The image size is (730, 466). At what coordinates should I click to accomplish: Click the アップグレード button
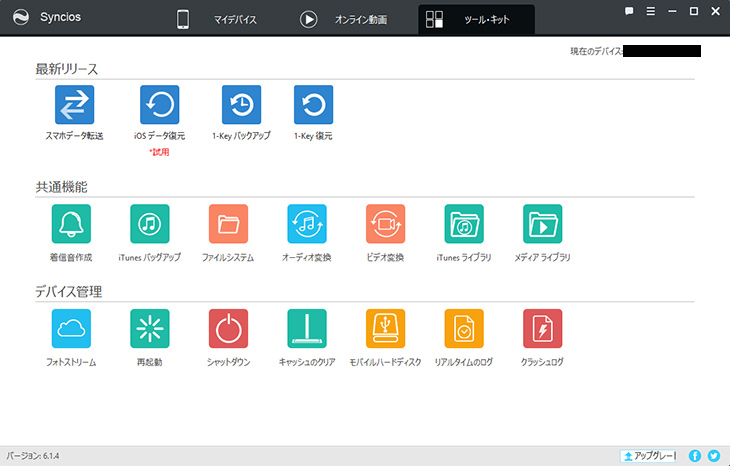(x=649, y=455)
